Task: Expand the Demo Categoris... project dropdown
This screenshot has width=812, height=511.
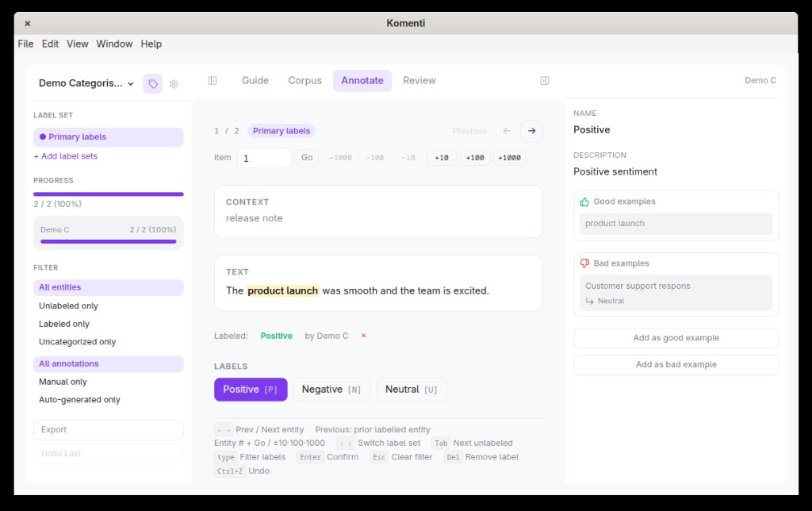Action: coord(86,83)
